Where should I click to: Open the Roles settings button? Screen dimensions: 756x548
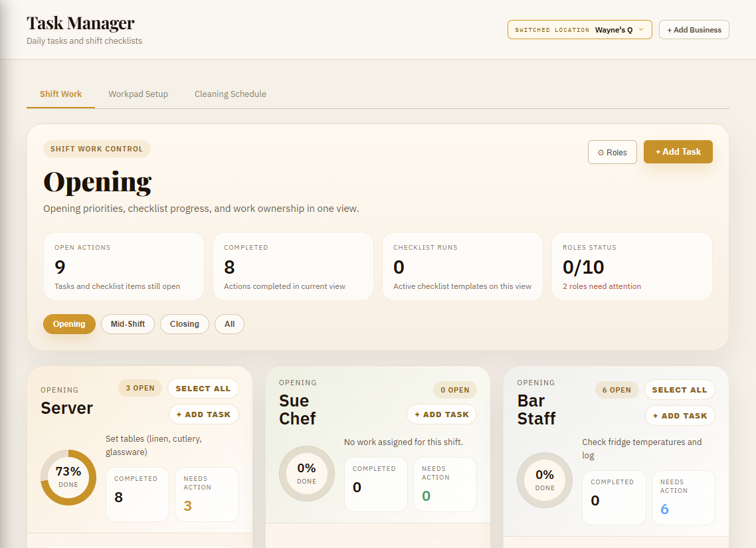[x=613, y=152]
